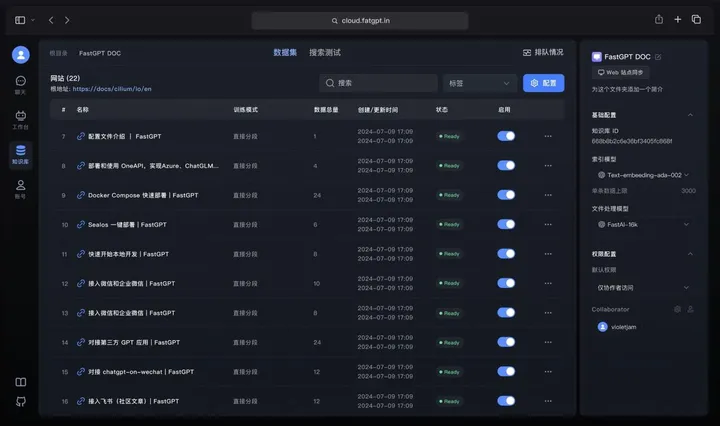Click the FastGPT DOC purple logo icon
The image size is (720, 426).
coord(596,57)
